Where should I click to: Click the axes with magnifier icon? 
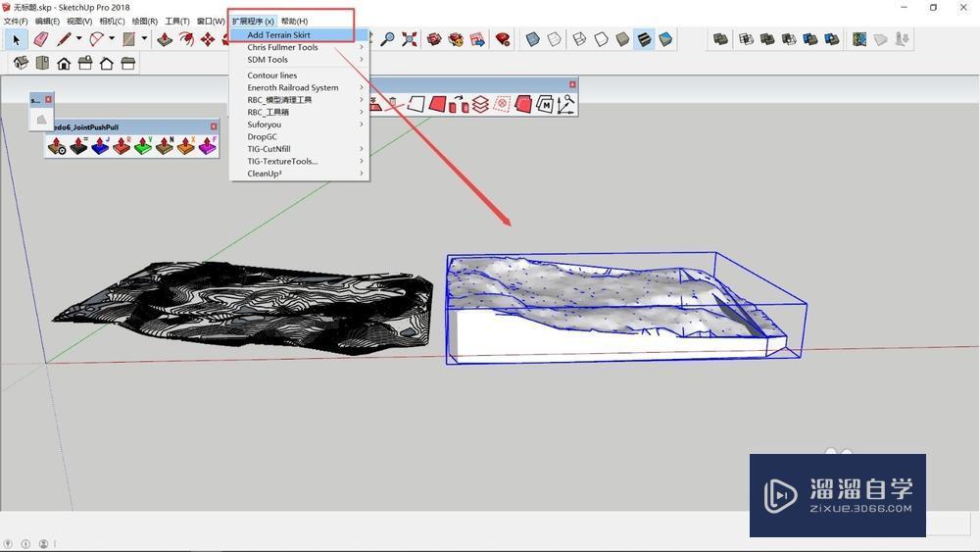tap(566, 104)
